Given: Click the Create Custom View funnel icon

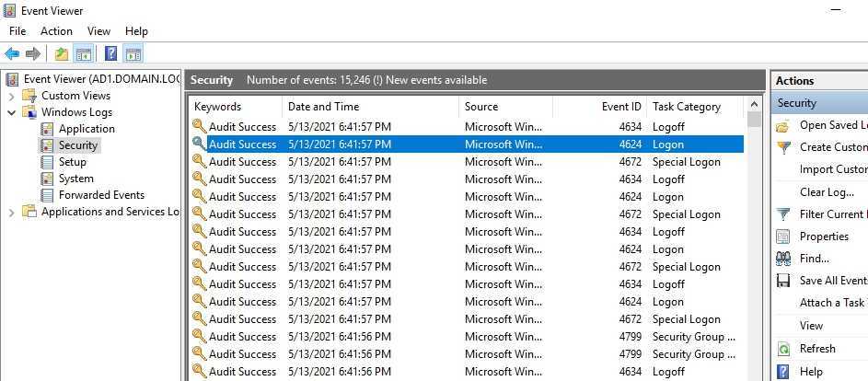Looking at the screenshot, I should tap(783, 147).
